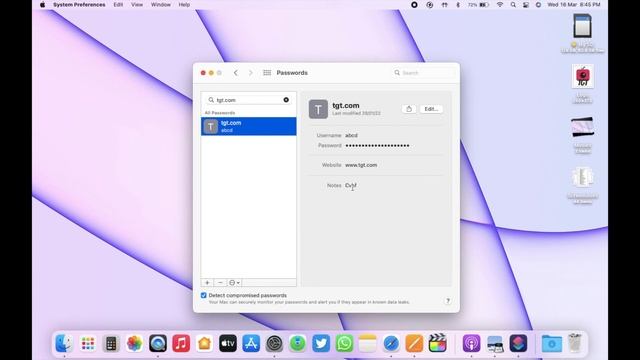Click the hidden password dots
The width and height of the screenshot is (640, 360).
tap(377, 145)
